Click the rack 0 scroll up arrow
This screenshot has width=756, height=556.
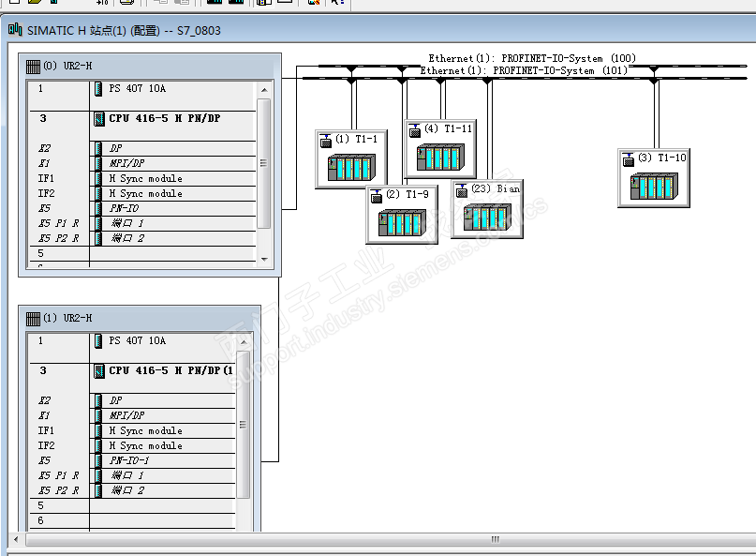pyautogui.click(x=264, y=90)
